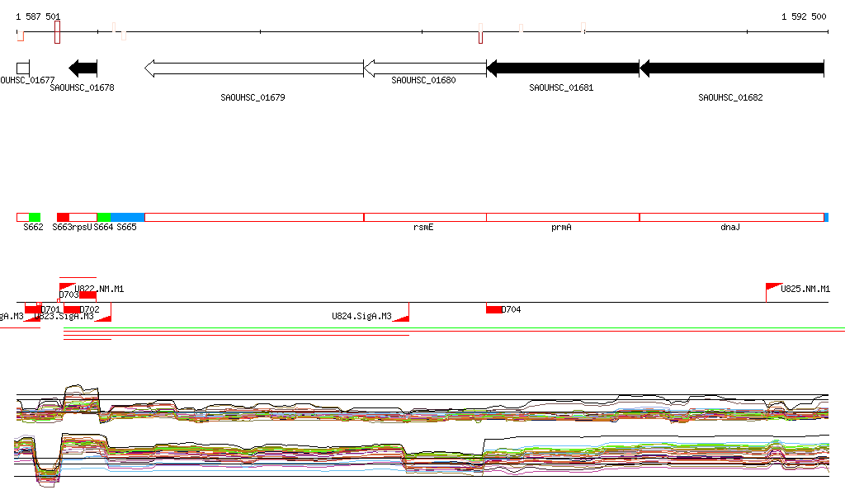Viewport: 845px width, 504px height.
Task: Click the U822.NM.M1 label text
Action: click(x=99, y=290)
